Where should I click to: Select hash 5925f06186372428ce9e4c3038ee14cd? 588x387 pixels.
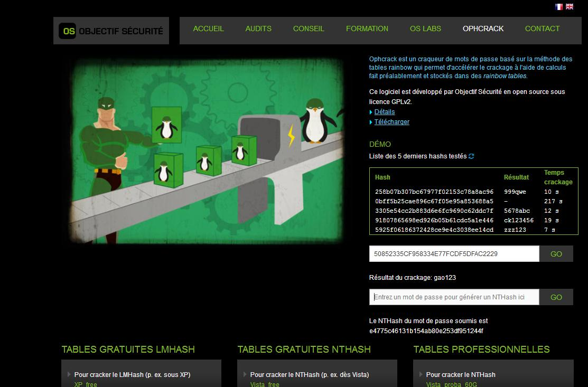tap(434, 230)
